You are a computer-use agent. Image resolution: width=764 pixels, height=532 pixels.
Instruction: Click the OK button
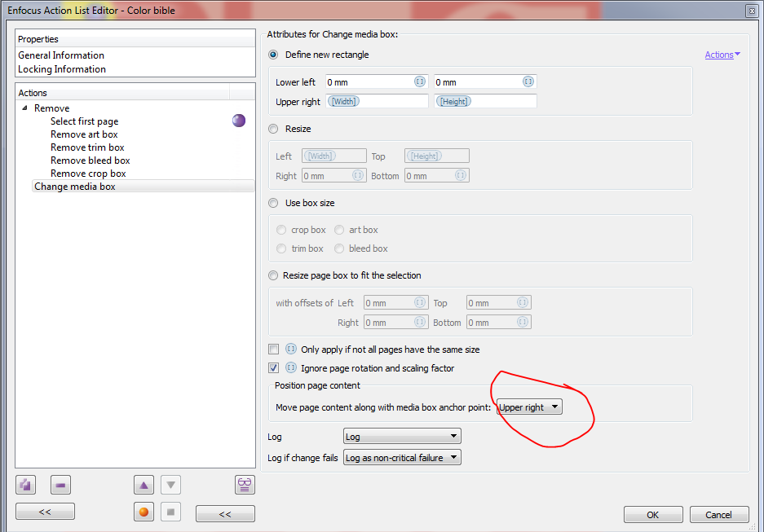653,514
